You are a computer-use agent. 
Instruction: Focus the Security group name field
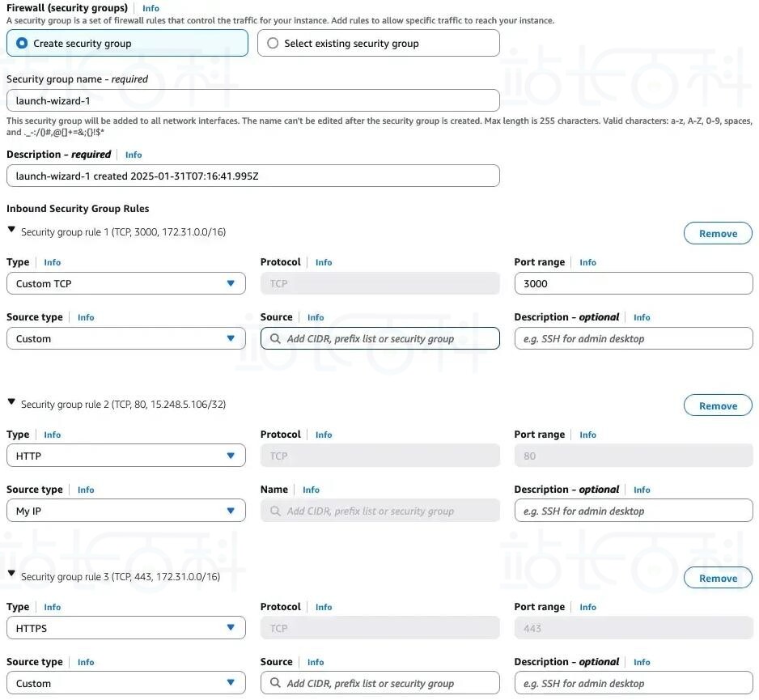click(x=253, y=100)
